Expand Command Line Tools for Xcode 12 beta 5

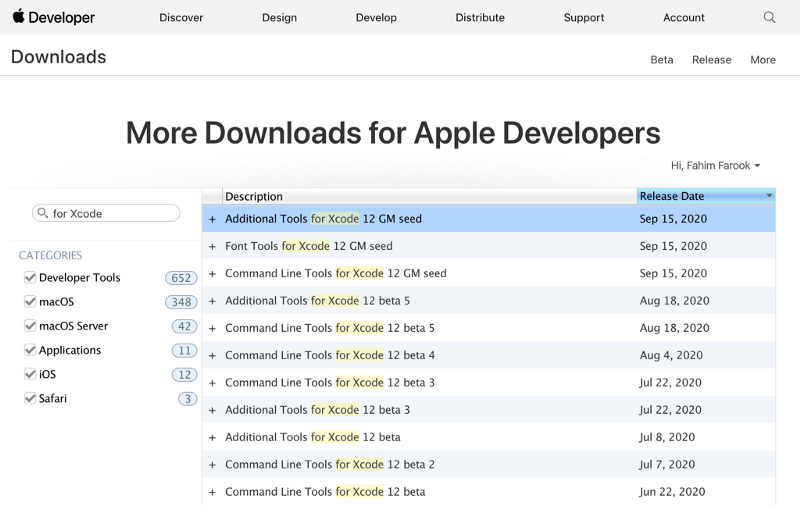(212, 329)
